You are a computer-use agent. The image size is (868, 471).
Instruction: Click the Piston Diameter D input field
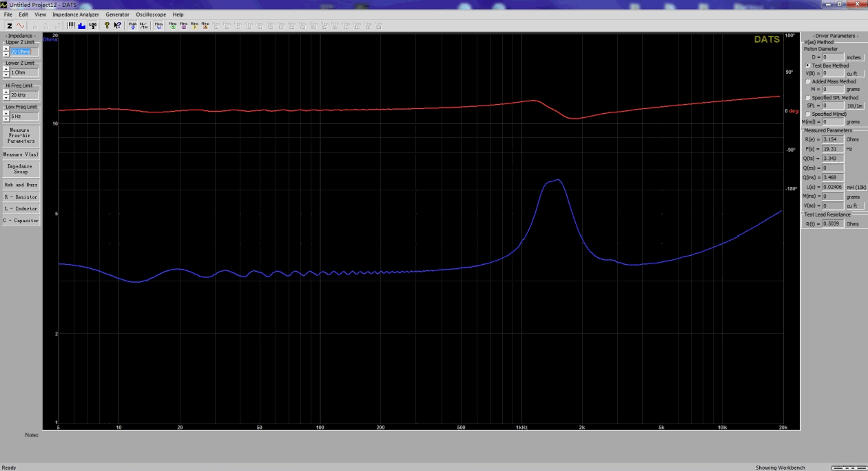pyautogui.click(x=833, y=57)
